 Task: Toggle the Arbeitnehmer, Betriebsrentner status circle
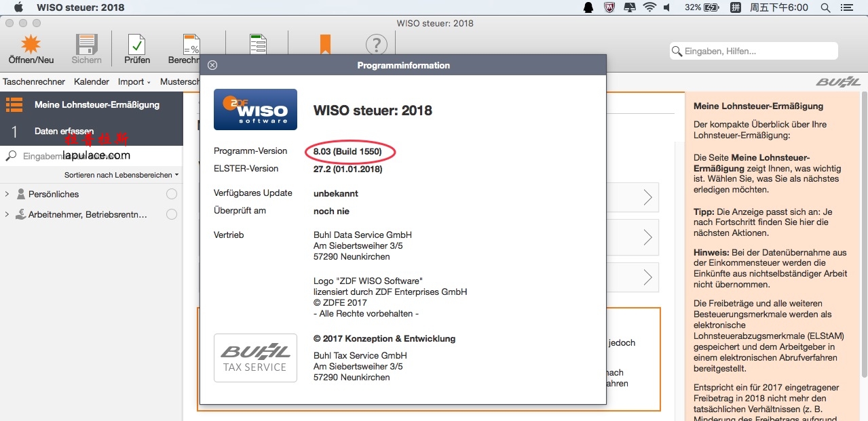point(172,214)
